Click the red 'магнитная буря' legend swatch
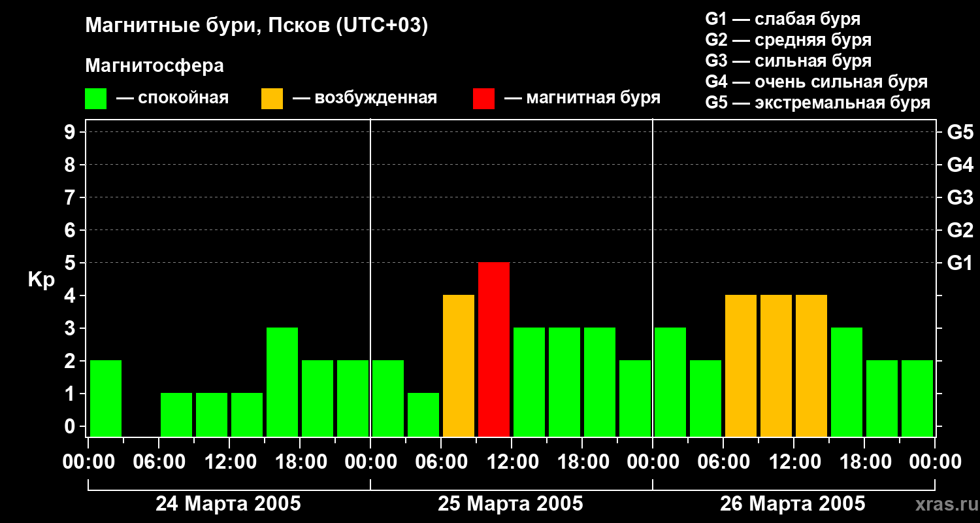 coord(483,99)
